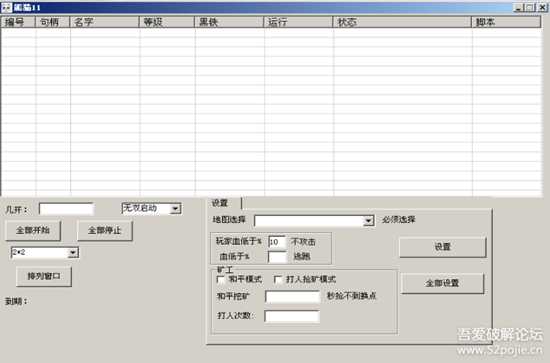Sort by the 名字 column header

[x=105, y=22]
